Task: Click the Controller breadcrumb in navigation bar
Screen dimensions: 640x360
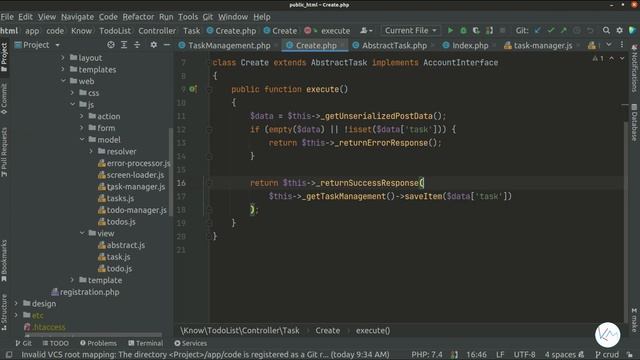Action: [157, 31]
